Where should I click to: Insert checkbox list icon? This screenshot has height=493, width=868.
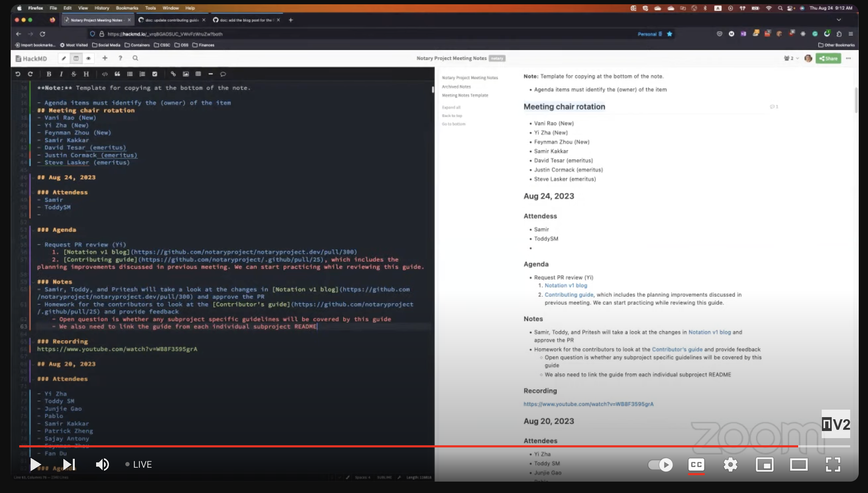(x=155, y=74)
